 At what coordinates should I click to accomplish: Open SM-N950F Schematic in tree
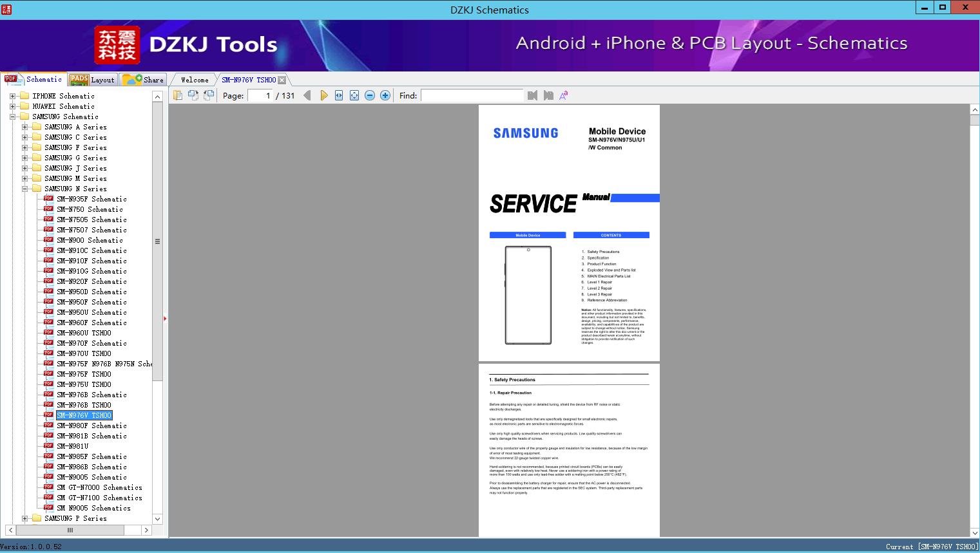click(x=91, y=302)
